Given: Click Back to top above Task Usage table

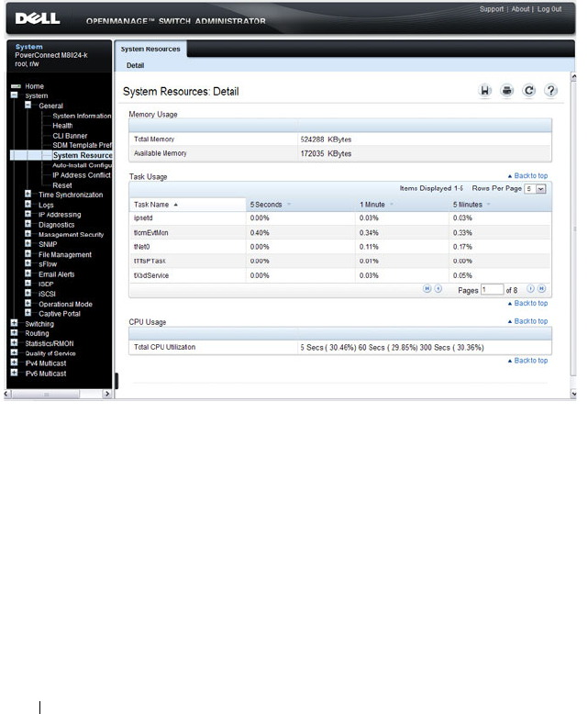Looking at the screenshot, I should pyautogui.click(x=528, y=176).
